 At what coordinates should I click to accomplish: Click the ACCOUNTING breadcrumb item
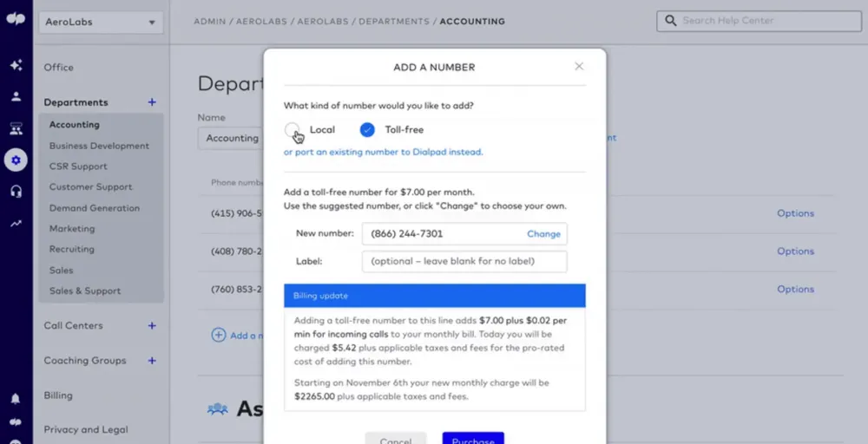[x=472, y=22]
